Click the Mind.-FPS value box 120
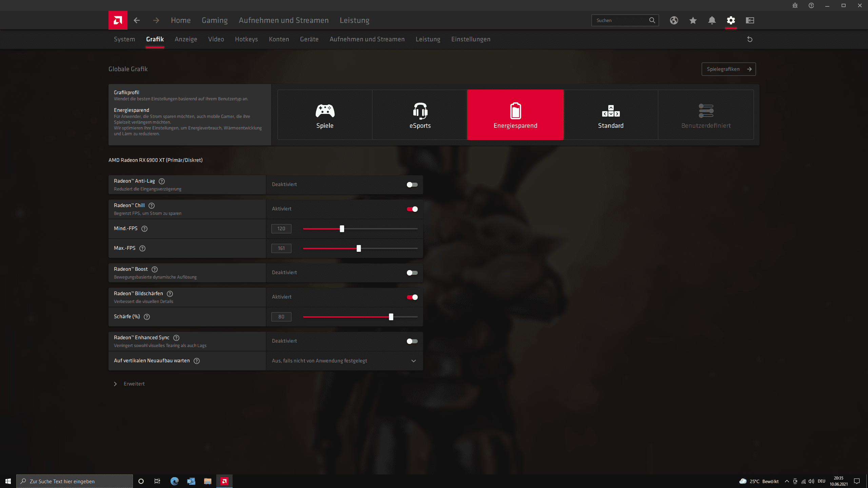Screen dimensions: 868x488 tap(281, 229)
